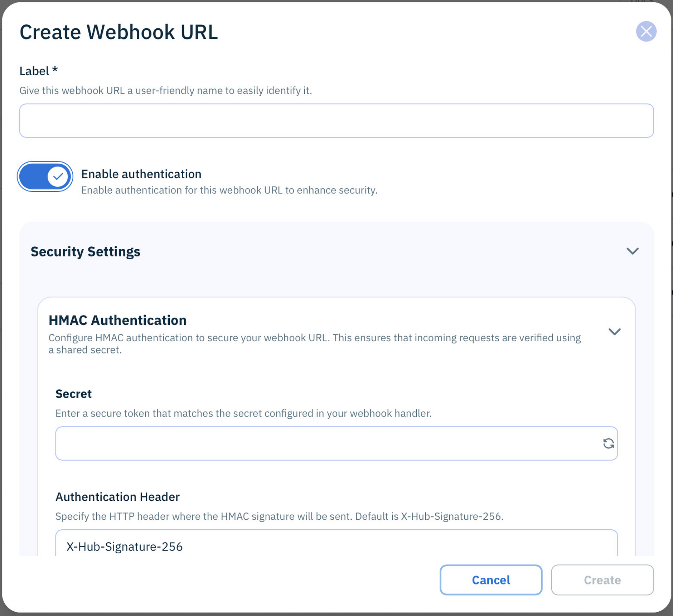
Task: Toggle authentication off for this webhook
Action: tap(45, 176)
